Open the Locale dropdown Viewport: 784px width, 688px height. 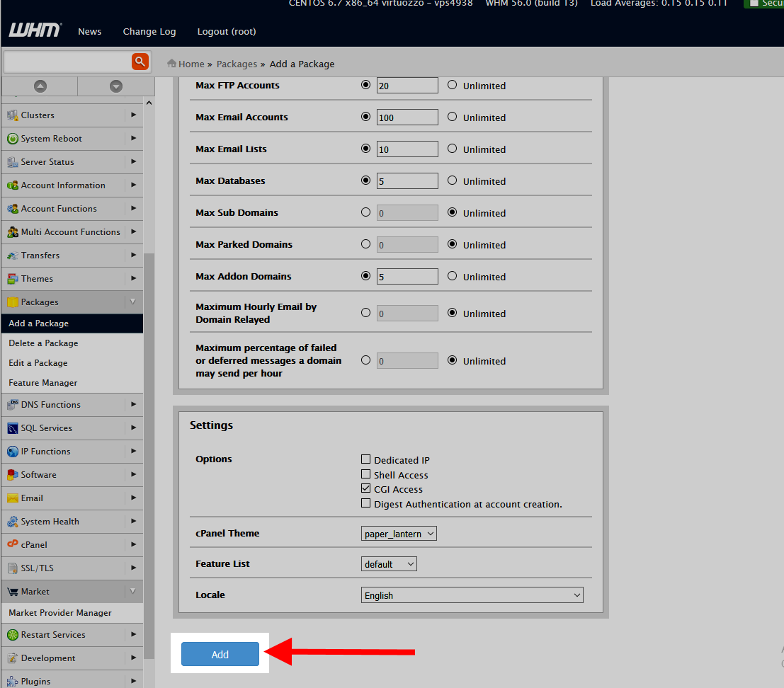[472, 595]
